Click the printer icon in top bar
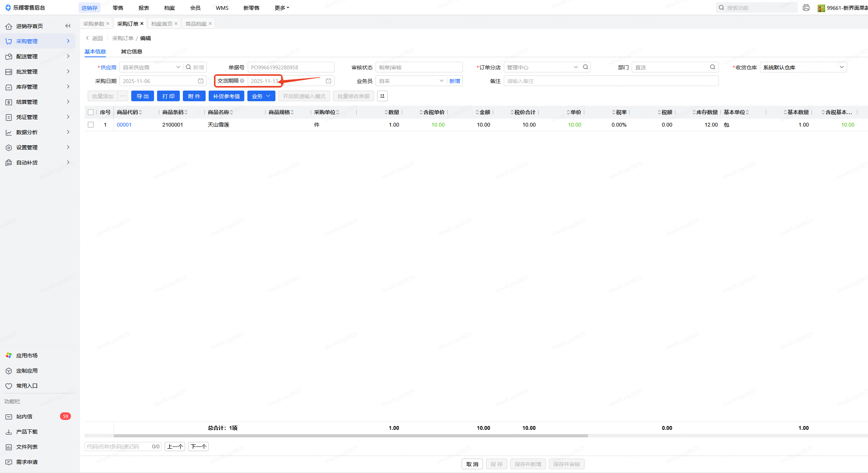The width and height of the screenshot is (868, 473). [x=806, y=8]
